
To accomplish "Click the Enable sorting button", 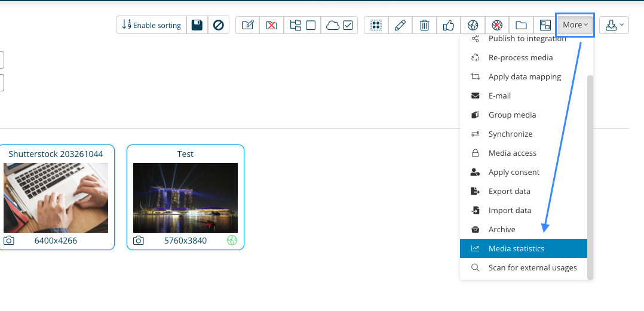I will (x=152, y=25).
